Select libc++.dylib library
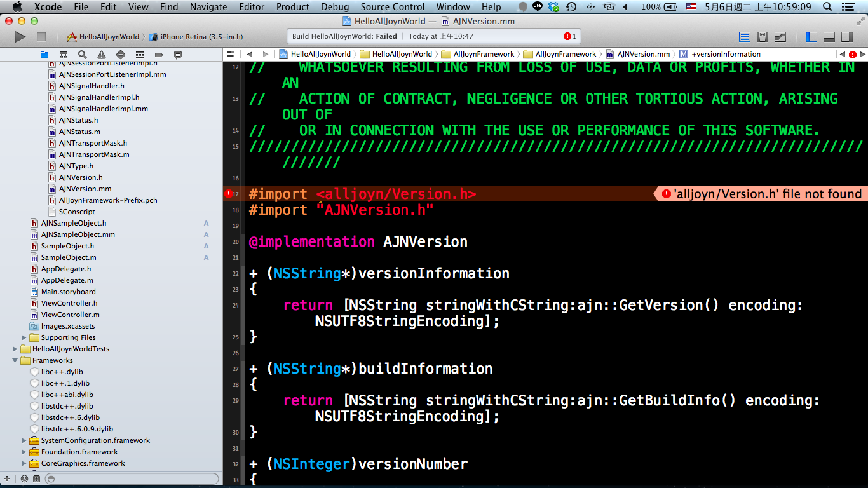The width and height of the screenshot is (868, 488). (x=62, y=372)
